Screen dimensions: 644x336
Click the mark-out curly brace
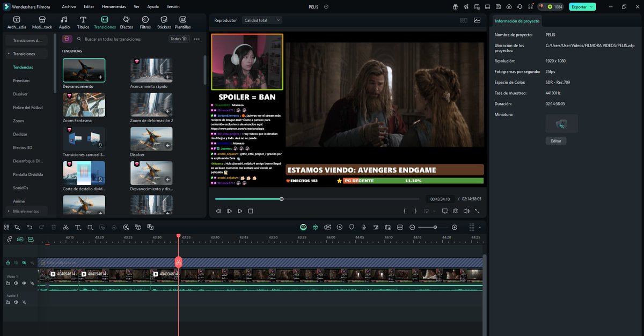click(415, 211)
